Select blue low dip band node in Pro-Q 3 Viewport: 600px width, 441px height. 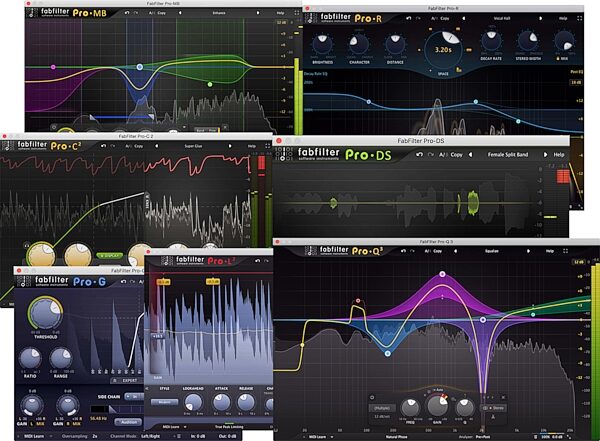[x=388, y=354]
